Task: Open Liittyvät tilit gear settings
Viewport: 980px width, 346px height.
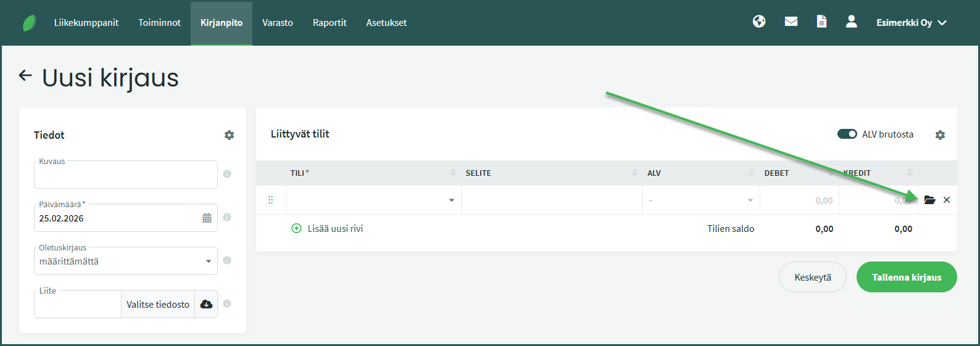Action: 940,135
